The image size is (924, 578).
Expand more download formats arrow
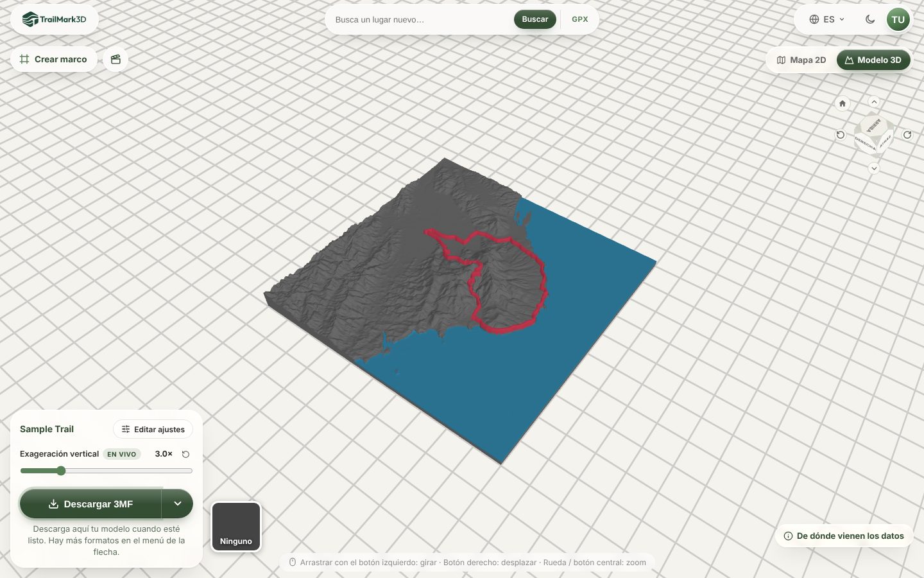(178, 504)
